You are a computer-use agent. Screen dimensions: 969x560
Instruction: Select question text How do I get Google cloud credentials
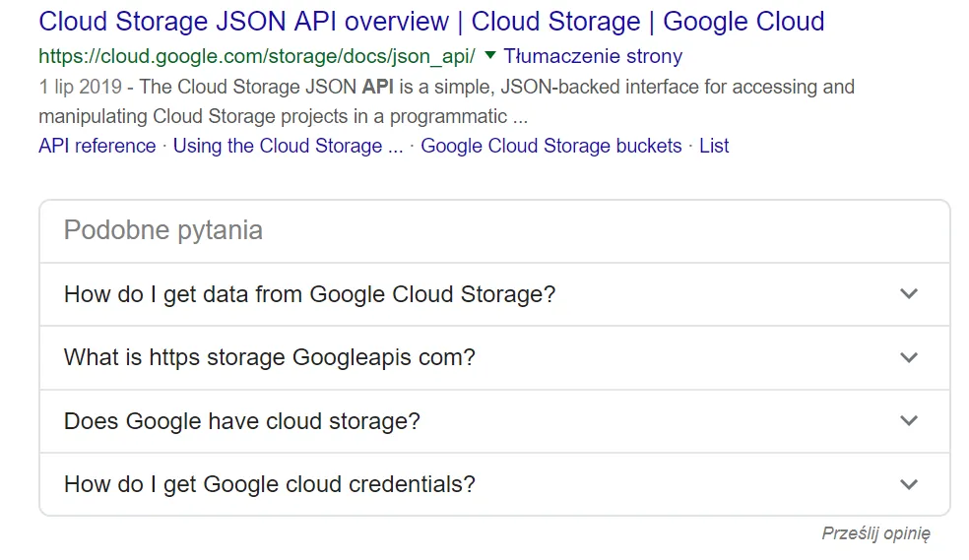(269, 484)
